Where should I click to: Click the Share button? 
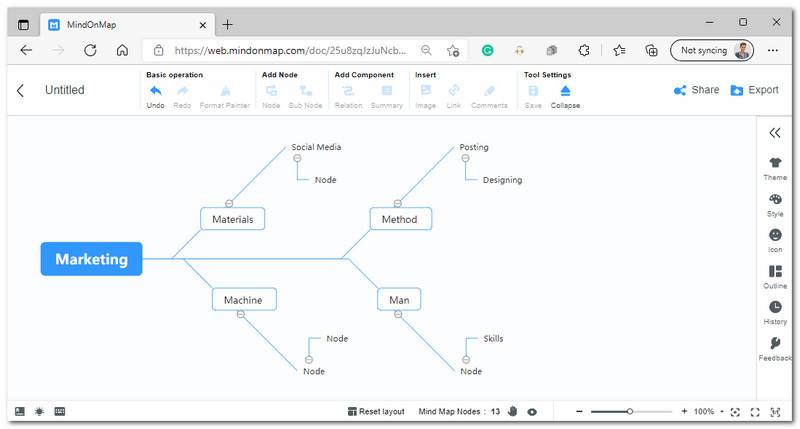(x=696, y=90)
